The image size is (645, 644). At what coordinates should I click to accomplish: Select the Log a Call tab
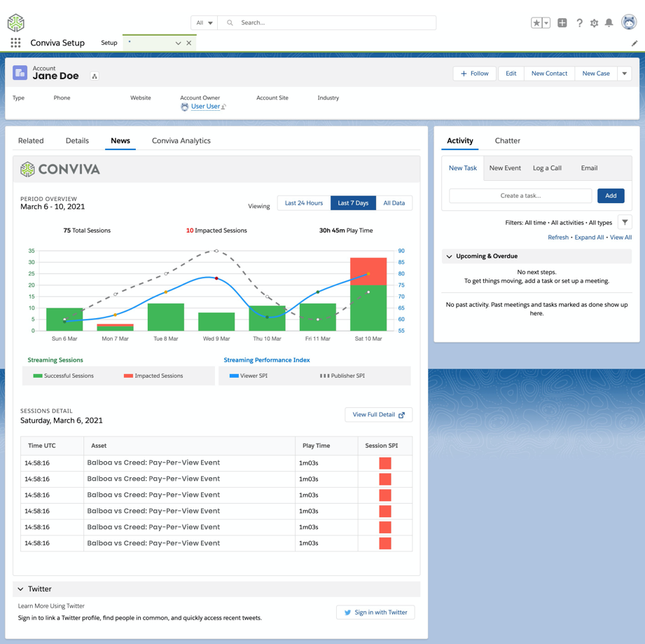click(547, 168)
